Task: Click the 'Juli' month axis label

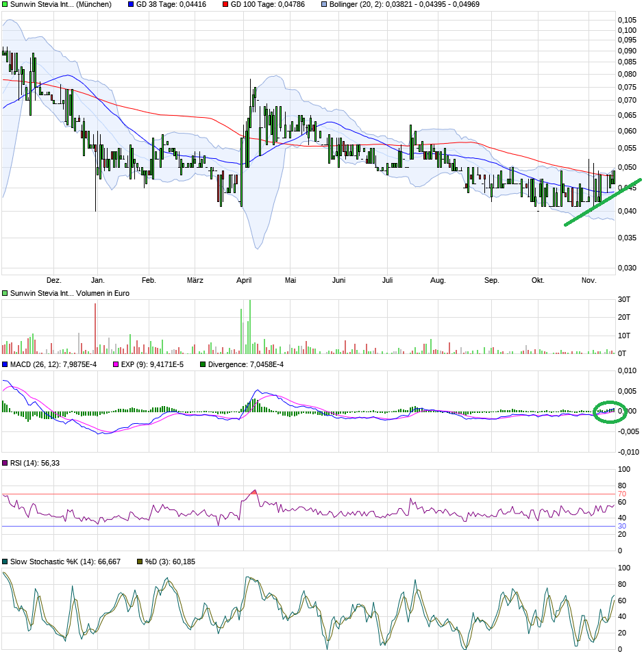Action: pyautogui.click(x=388, y=280)
